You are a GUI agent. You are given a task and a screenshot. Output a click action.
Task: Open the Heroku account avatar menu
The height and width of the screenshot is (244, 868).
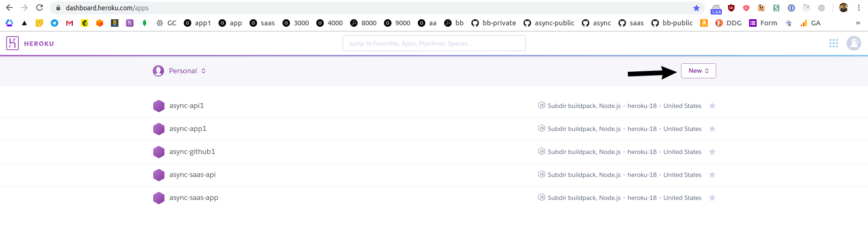pyautogui.click(x=854, y=43)
